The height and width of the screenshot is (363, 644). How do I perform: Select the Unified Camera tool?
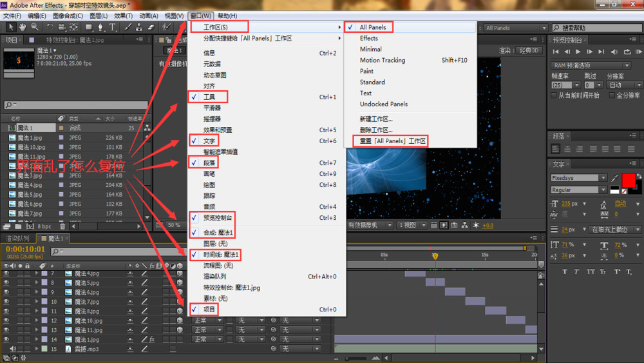tap(62, 27)
